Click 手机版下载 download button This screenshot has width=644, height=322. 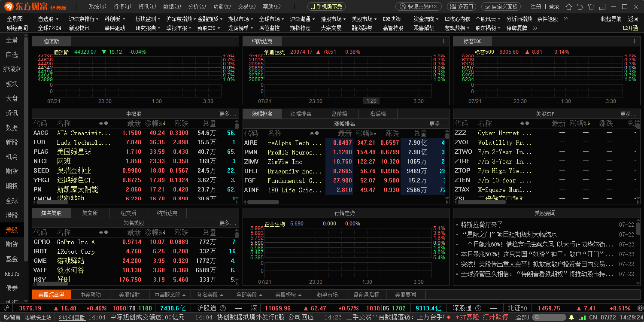point(326,7)
